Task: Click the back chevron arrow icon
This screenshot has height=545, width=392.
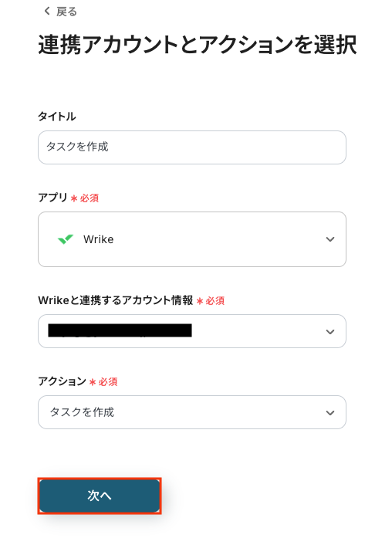Action: 47,11
